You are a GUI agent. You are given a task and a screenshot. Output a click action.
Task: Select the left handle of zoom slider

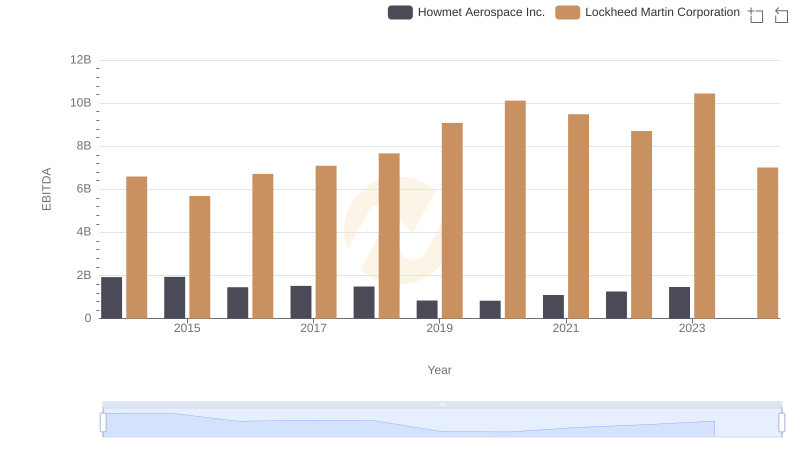coord(103,423)
